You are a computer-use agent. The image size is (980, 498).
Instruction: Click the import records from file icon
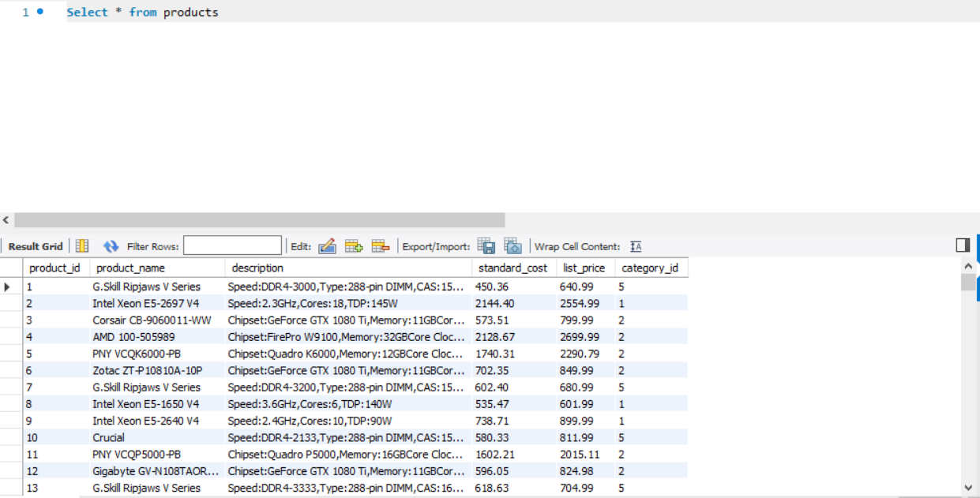pos(513,246)
